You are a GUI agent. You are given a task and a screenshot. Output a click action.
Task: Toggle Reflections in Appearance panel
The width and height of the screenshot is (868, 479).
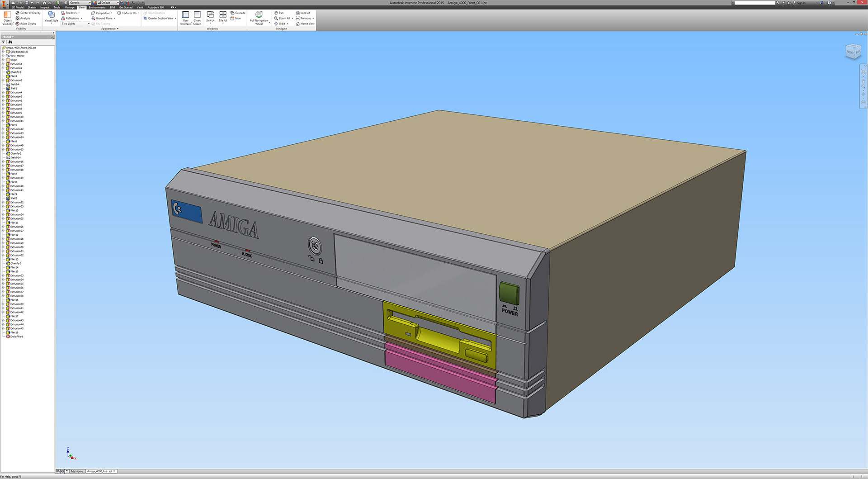[71, 18]
